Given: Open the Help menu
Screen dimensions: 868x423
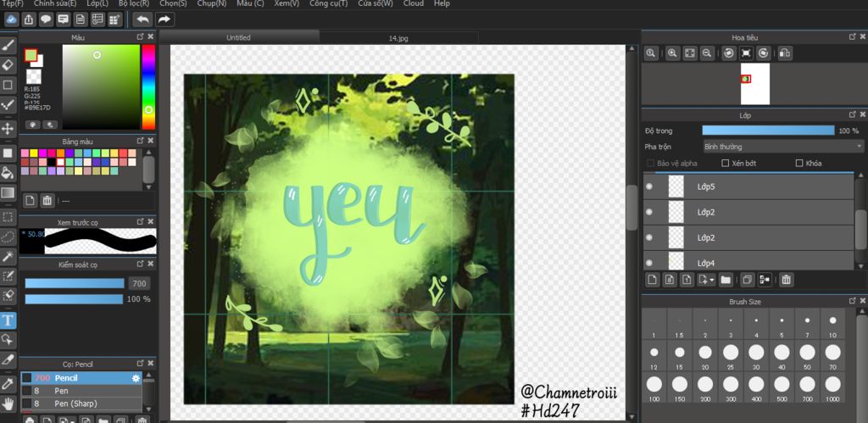Looking at the screenshot, I should click(x=442, y=3).
